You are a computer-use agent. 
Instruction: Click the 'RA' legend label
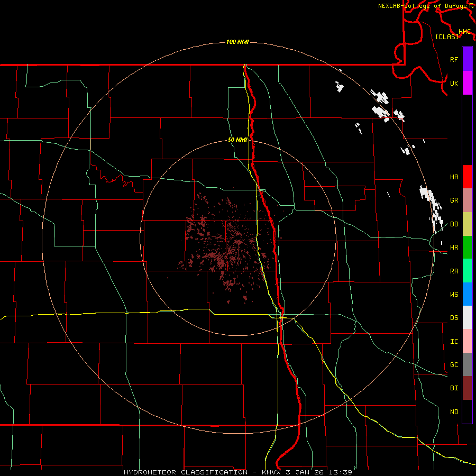coord(454,271)
